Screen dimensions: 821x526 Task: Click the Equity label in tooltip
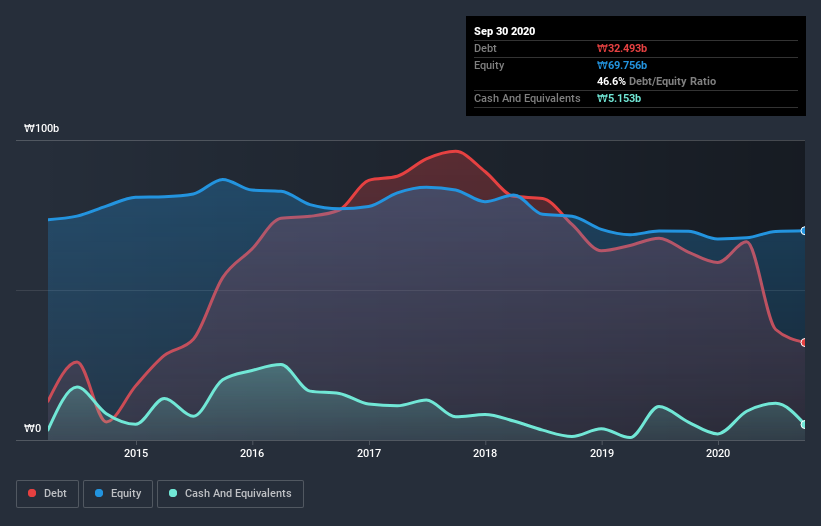pyautogui.click(x=489, y=65)
